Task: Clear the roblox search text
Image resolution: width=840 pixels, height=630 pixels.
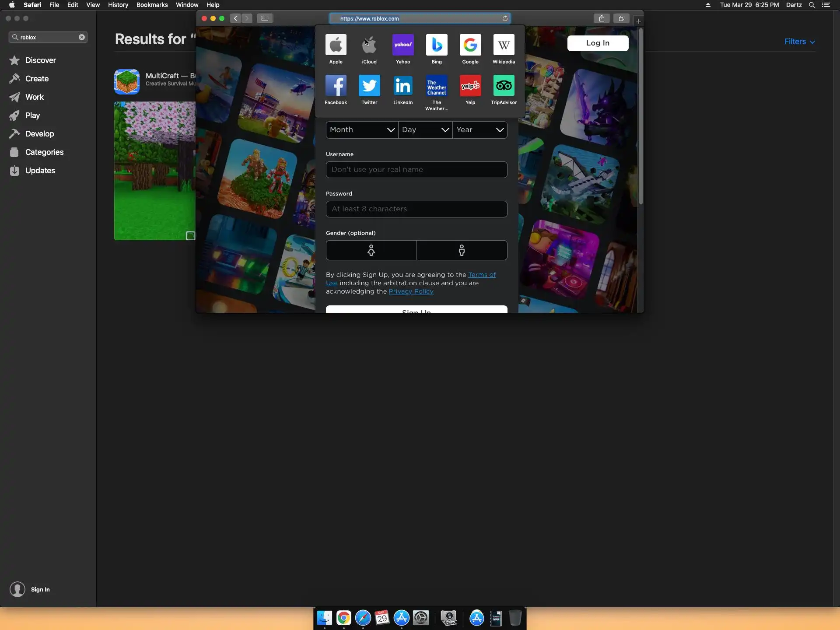Action: point(82,37)
